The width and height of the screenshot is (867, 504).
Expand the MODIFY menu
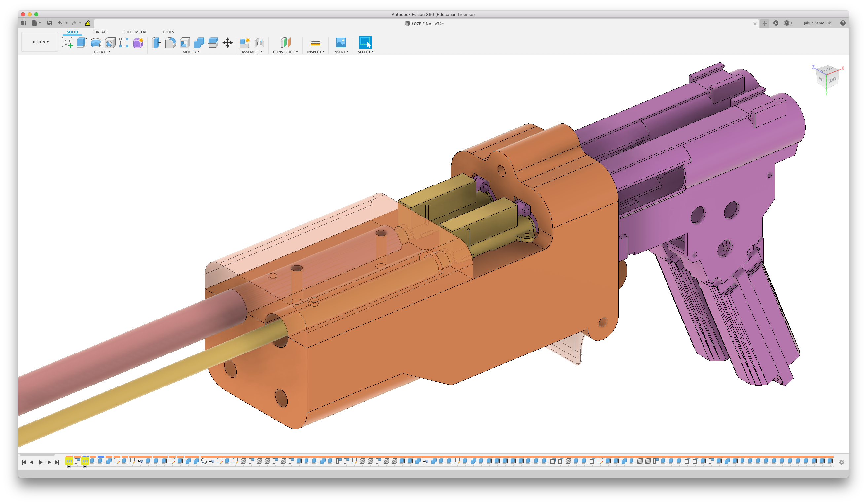pyautogui.click(x=191, y=52)
